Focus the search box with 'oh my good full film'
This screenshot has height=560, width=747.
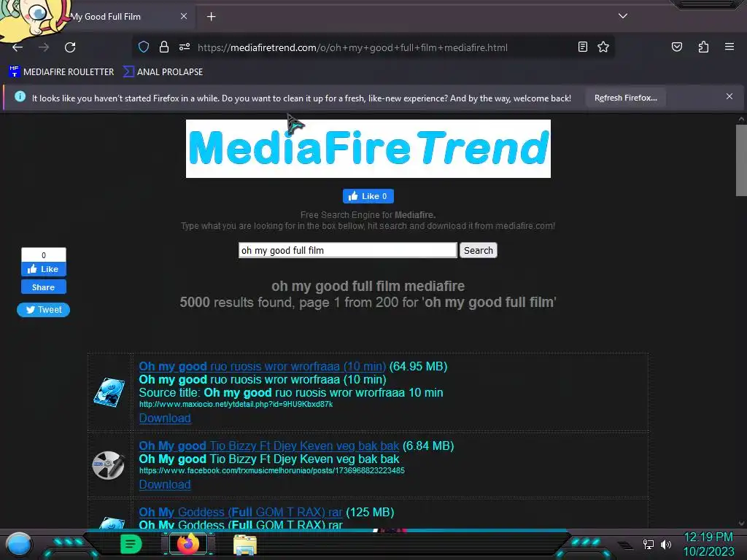(x=348, y=251)
